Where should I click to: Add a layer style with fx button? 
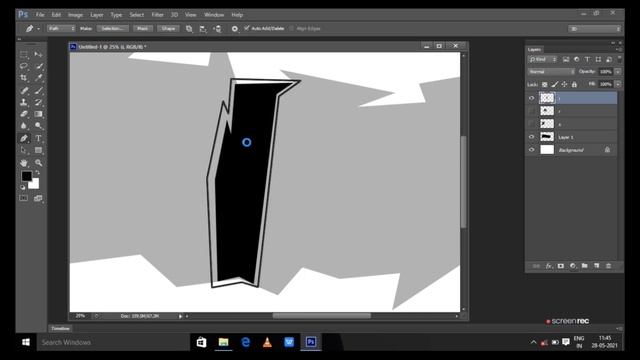pyautogui.click(x=549, y=266)
